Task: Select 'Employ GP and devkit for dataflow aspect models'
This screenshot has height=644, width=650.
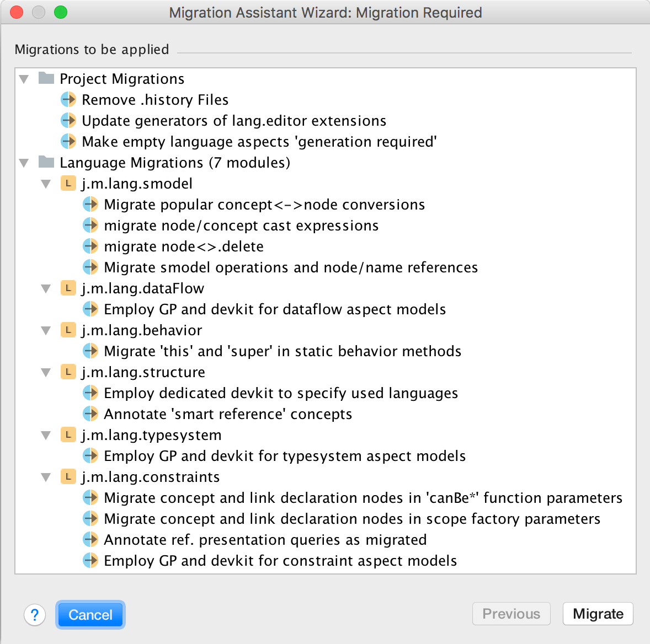Action: [x=274, y=309]
